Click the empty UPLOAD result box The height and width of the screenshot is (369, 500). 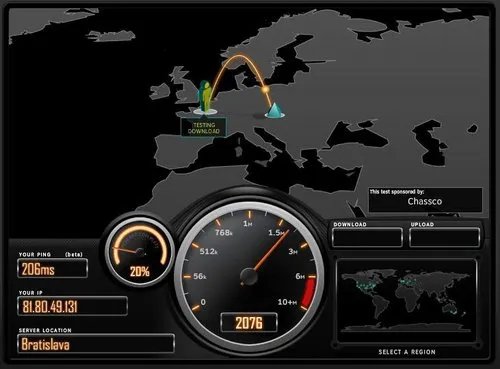(445, 237)
